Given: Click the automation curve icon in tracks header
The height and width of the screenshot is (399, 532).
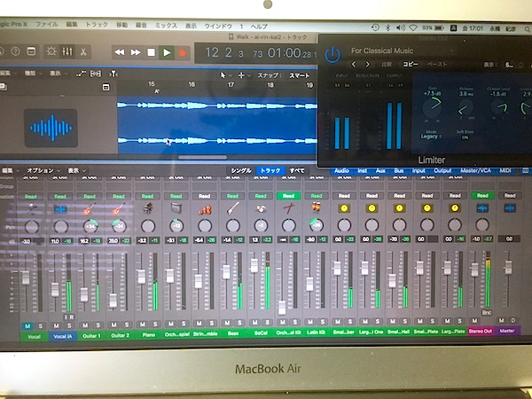Looking at the screenshot, I should [x=81, y=74].
